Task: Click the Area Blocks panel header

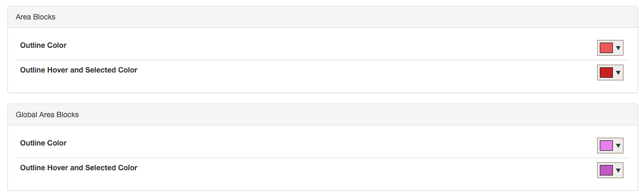Action: (322, 17)
